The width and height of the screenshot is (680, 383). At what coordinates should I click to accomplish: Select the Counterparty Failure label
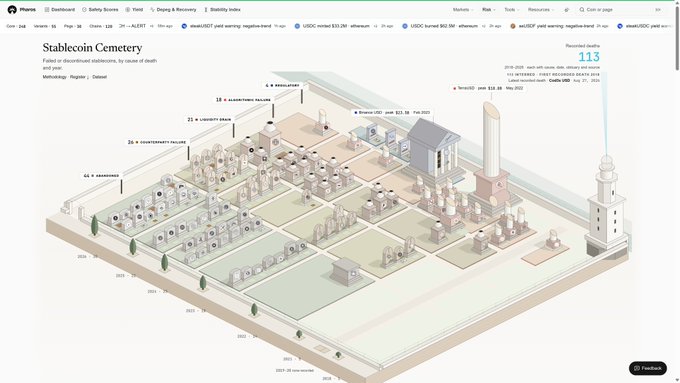click(157, 142)
